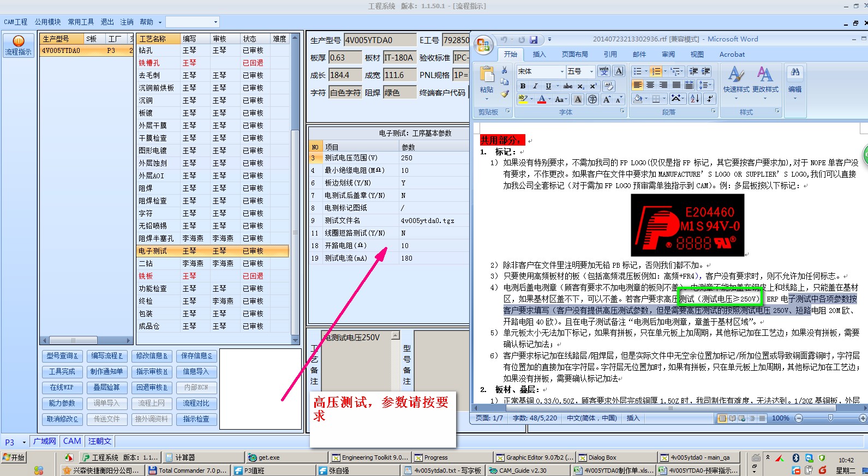Screen dimensions: 868x476
Task: Align paragraph text left
Action: (x=637, y=85)
